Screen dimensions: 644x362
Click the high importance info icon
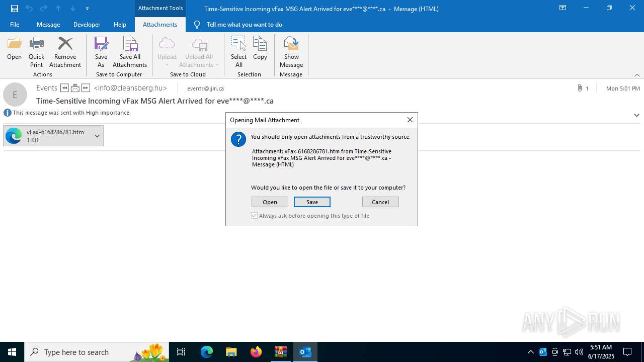[x=8, y=113]
